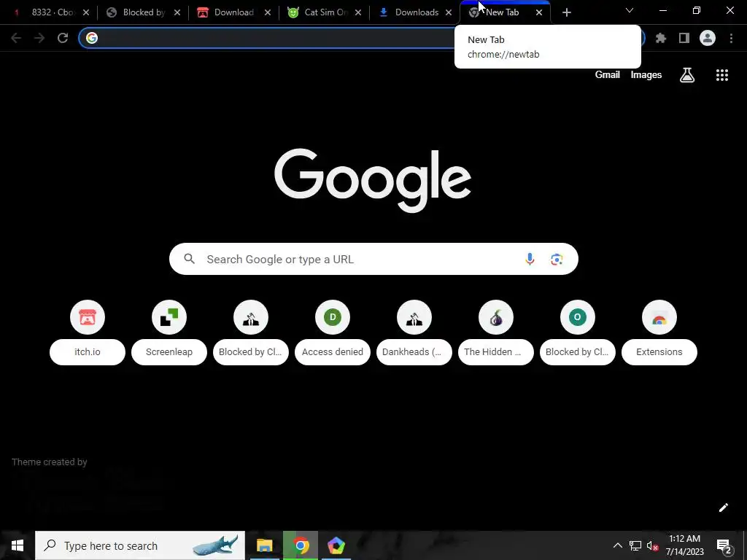Open the Images link
This screenshot has width=747, height=560.
click(646, 75)
